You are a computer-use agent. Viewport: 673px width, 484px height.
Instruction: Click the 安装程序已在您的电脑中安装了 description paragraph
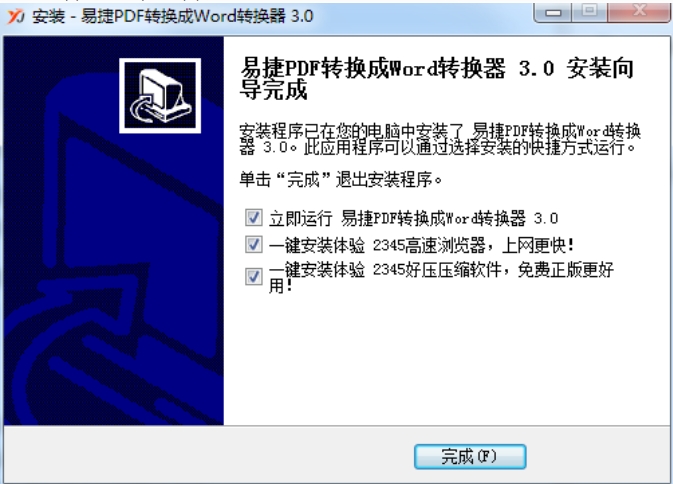pos(440,139)
